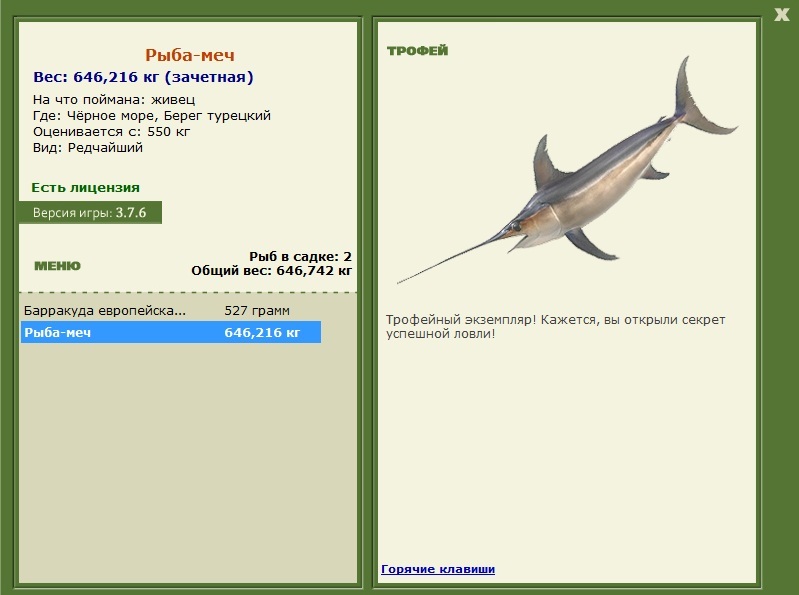Viewport: 799px width, 595px height.
Task: Click the Общий вес: 646,742 кг total
Action: pos(271,271)
